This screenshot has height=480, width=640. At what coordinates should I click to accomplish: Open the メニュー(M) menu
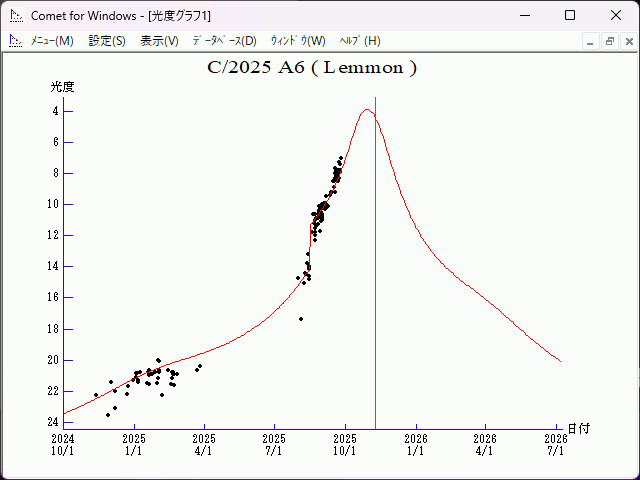click(x=52, y=41)
